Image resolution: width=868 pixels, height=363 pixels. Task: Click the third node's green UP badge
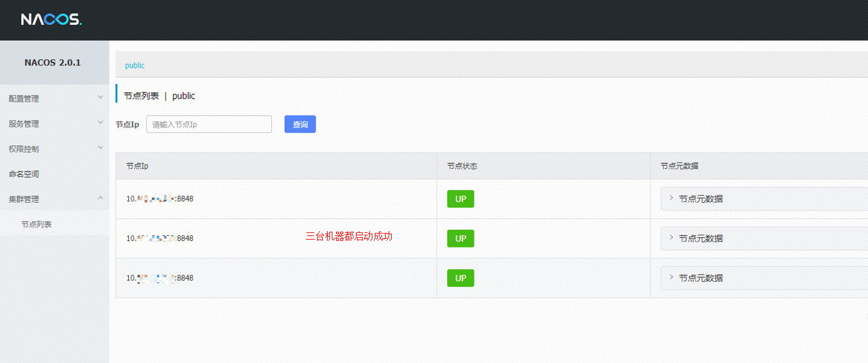click(x=461, y=278)
